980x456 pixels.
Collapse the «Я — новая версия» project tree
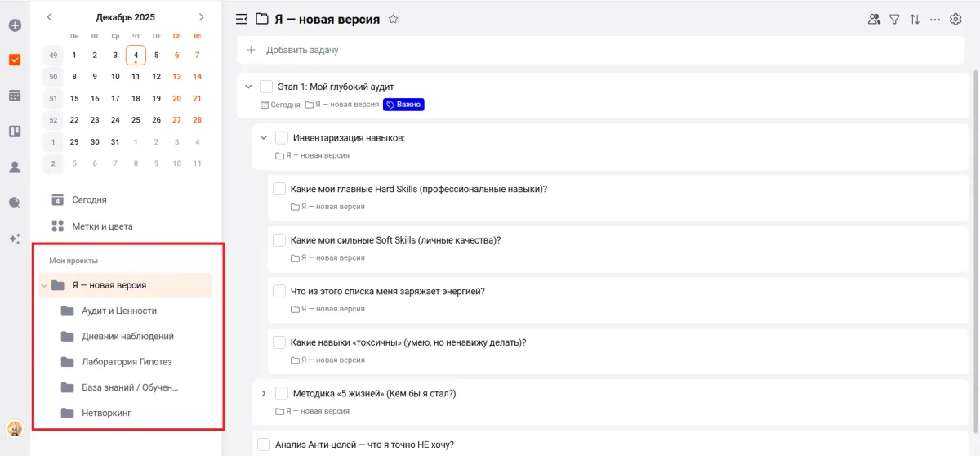[44, 285]
